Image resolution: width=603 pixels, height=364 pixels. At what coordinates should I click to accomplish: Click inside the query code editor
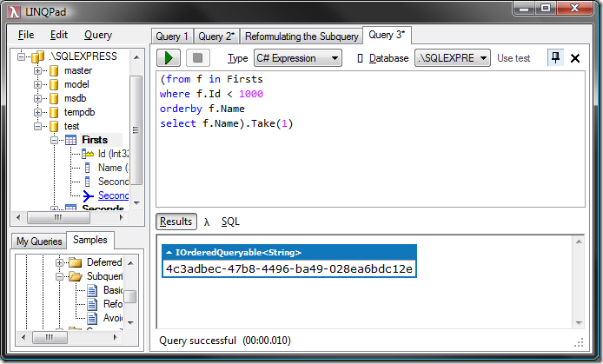coord(370,139)
